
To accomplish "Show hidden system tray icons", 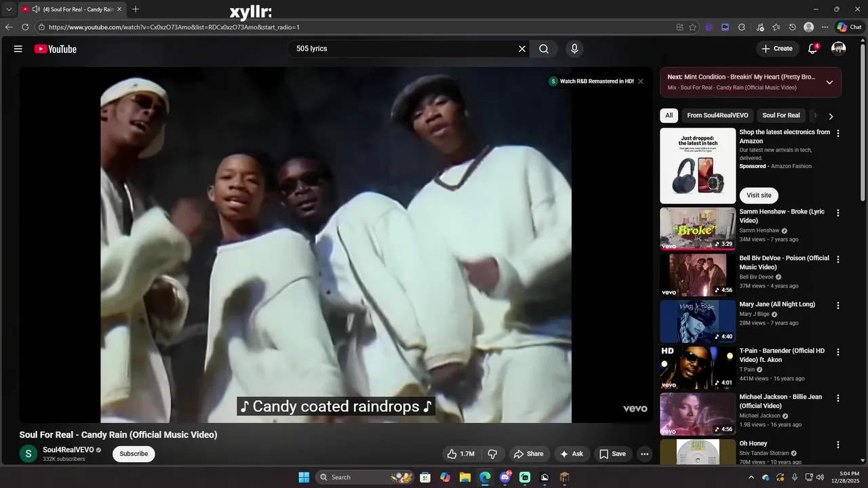I will 751,477.
